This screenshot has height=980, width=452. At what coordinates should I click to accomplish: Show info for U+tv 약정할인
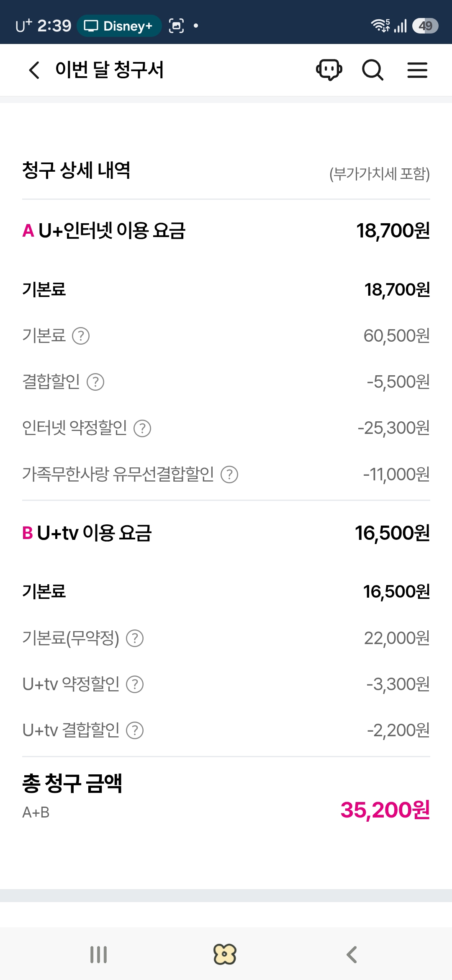coord(135,684)
